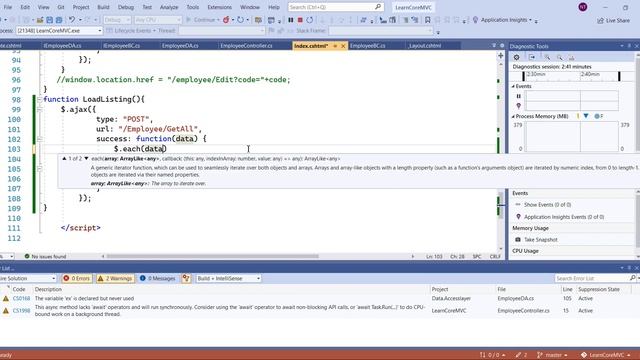
Task: Click the Diagnostic Tools output/select icon
Action: coord(532,57)
